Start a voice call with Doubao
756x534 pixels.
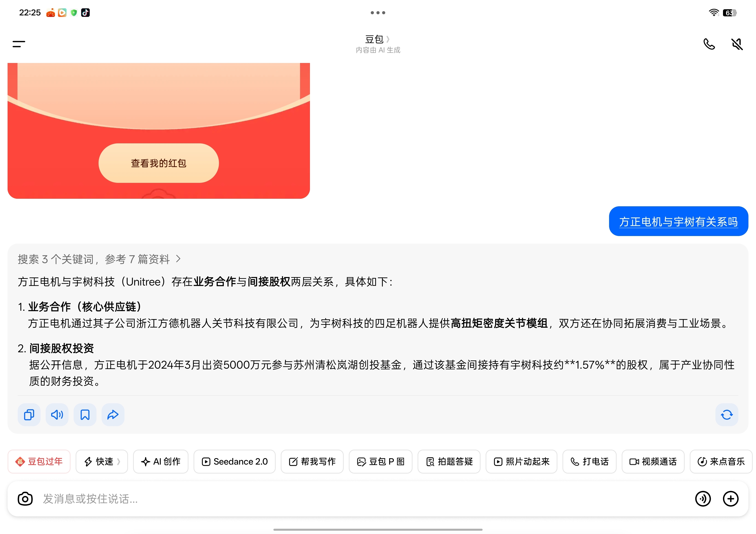tap(709, 44)
